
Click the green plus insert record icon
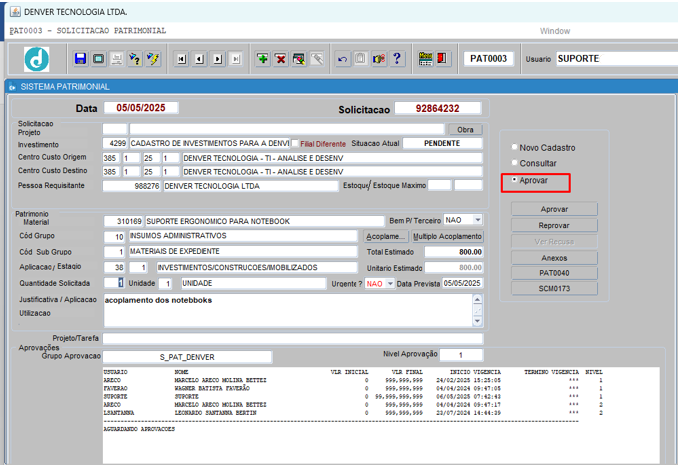coord(262,59)
